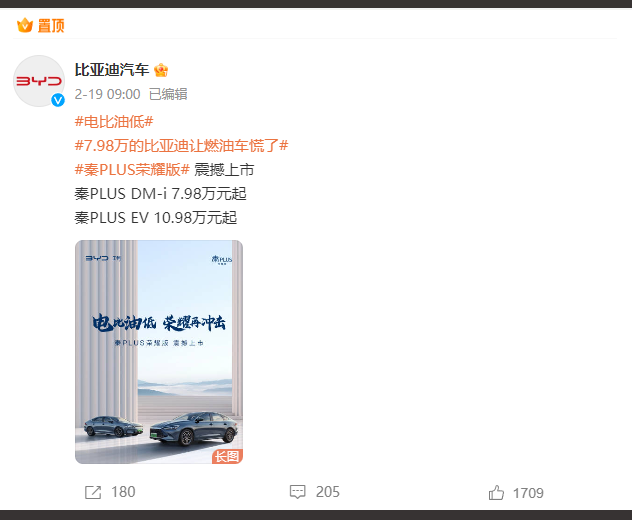This screenshot has width=632, height=520.
Task: Click the 2-19 09:00 timestamp
Action: (x=107, y=94)
